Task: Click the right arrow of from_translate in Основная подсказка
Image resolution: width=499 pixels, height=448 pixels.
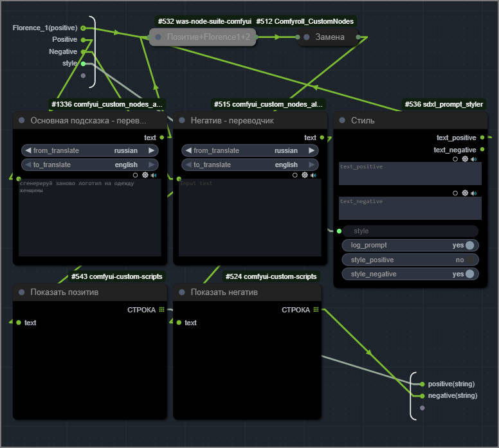Action: 151,150
